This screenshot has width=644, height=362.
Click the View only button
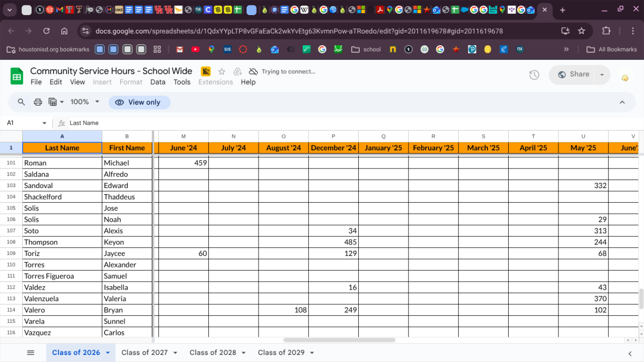(x=139, y=103)
